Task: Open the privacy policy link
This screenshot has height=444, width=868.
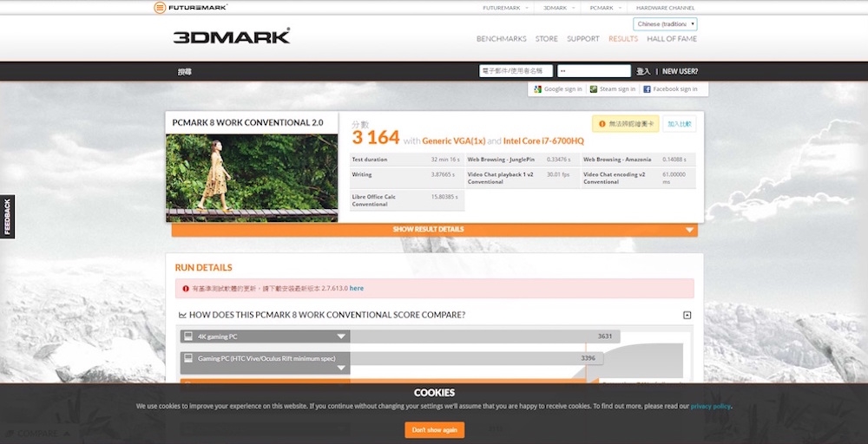Action: tap(711, 407)
